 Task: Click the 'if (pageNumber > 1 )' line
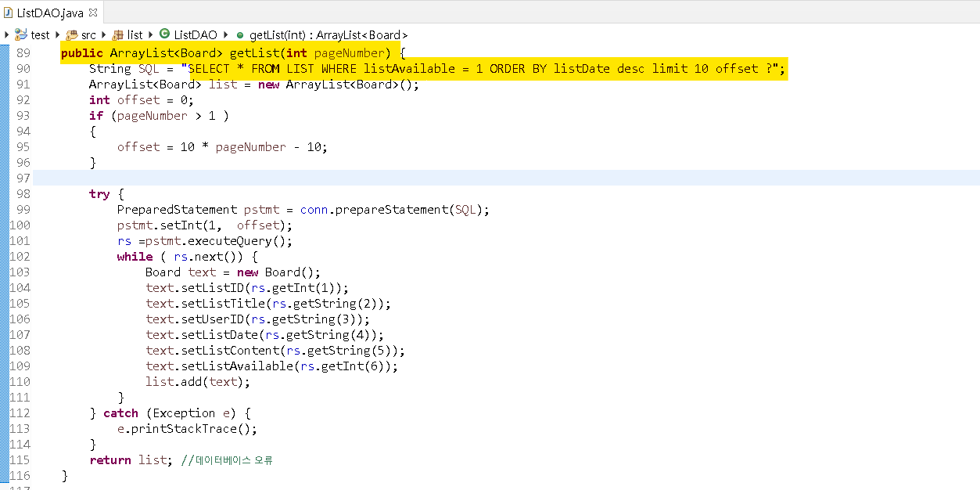pos(159,115)
